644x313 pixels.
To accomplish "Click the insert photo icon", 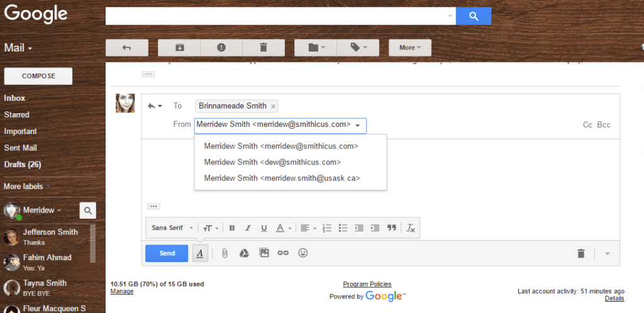I will point(264,253).
